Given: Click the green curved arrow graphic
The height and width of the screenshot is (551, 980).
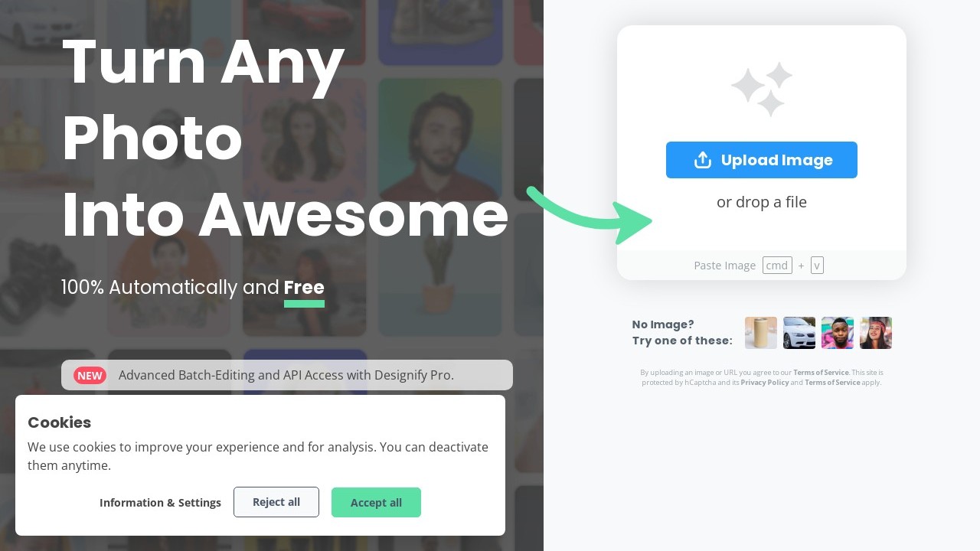Looking at the screenshot, I should click(590, 215).
